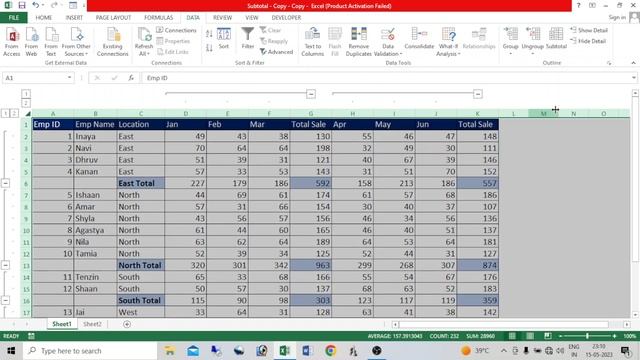Click the zoom in plus button
640x360 pixels.
[614, 336]
